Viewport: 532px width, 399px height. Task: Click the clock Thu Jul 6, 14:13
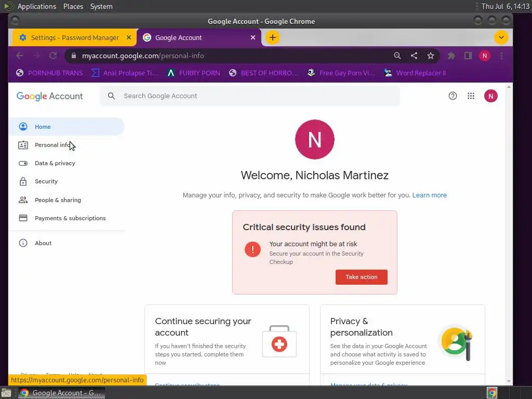(506, 6)
